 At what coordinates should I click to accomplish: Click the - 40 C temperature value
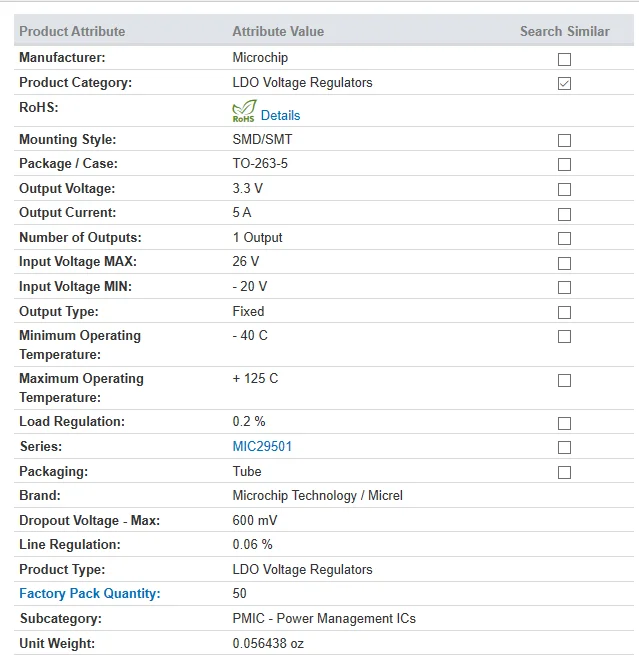[x=250, y=335]
